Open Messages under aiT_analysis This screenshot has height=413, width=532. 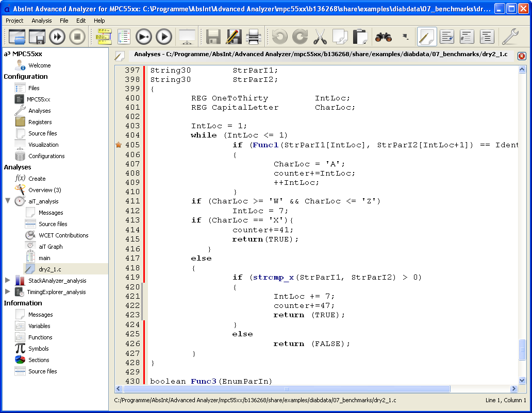coord(44,213)
